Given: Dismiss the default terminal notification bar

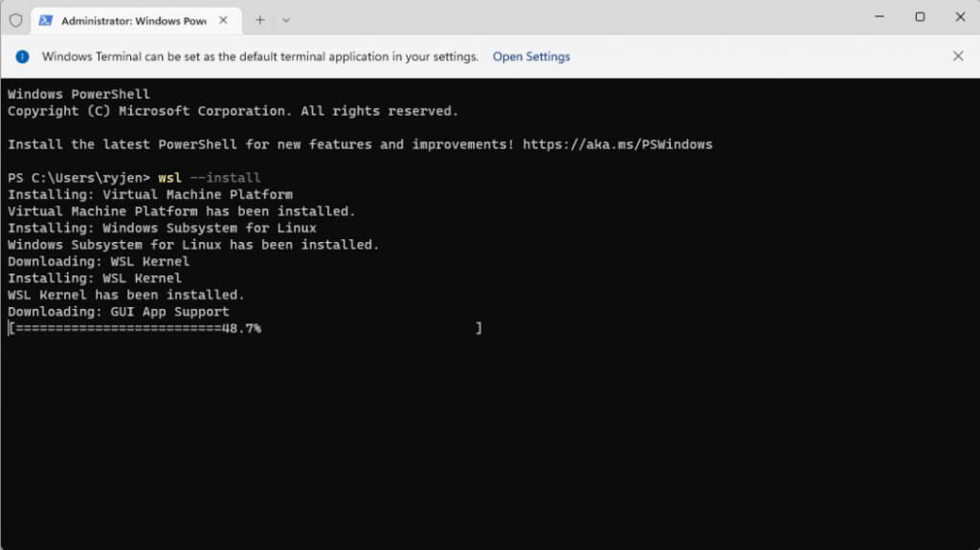Looking at the screenshot, I should point(958,56).
